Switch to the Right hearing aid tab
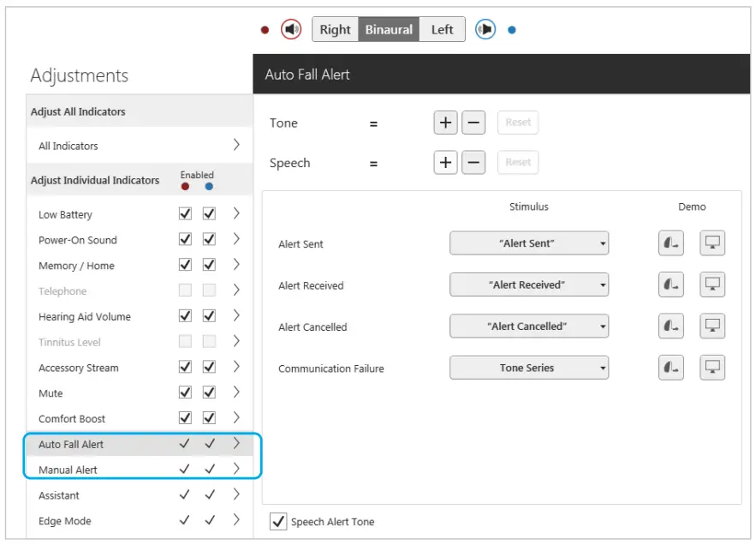 pyautogui.click(x=335, y=28)
